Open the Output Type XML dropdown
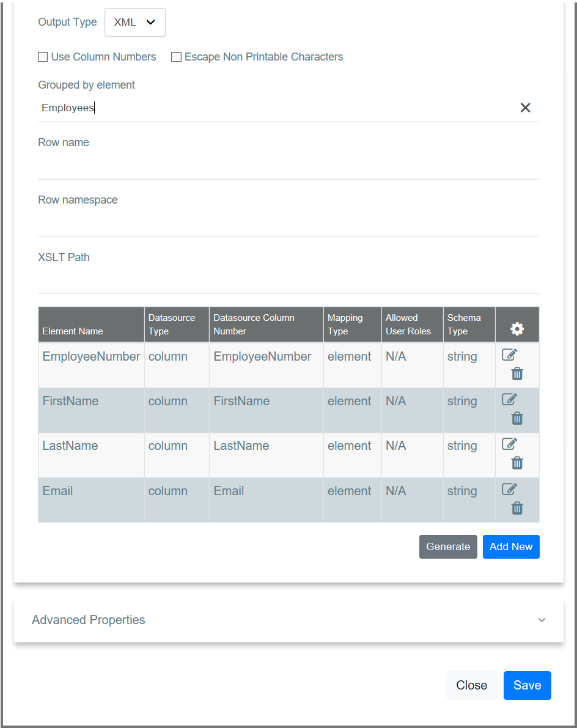577x728 pixels. click(x=134, y=22)
